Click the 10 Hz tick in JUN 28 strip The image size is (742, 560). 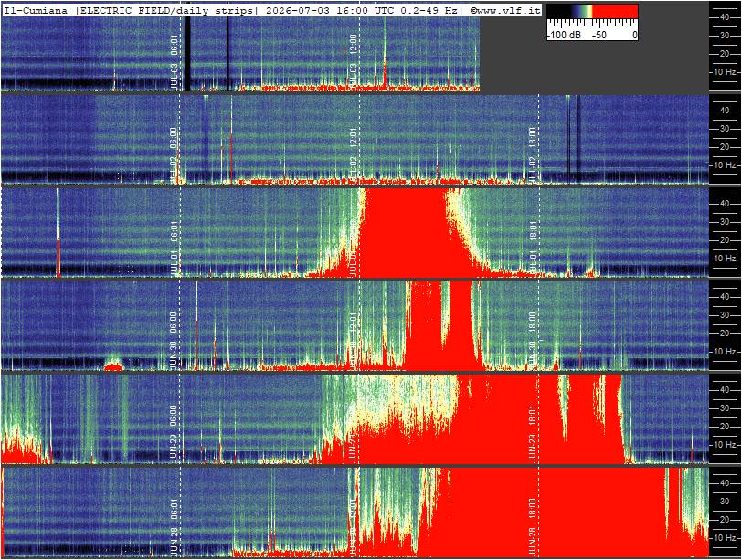[x=725, y=538]
